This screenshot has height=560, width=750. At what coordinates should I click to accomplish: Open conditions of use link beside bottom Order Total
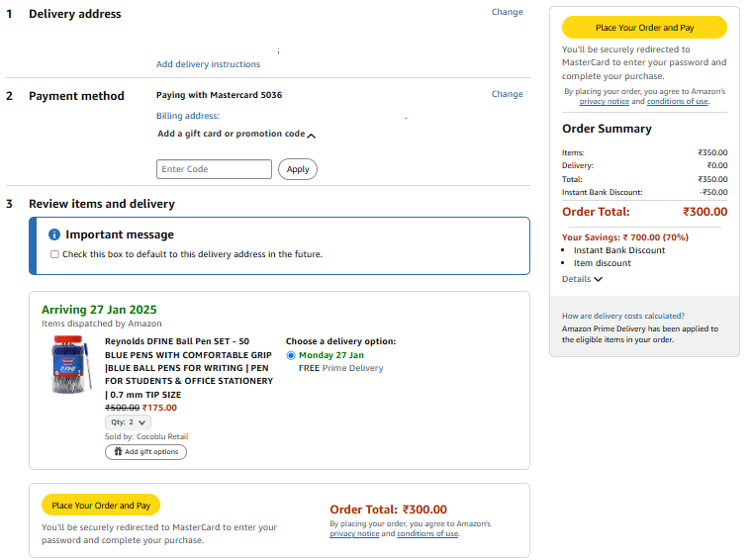click(x=427, y=533)
